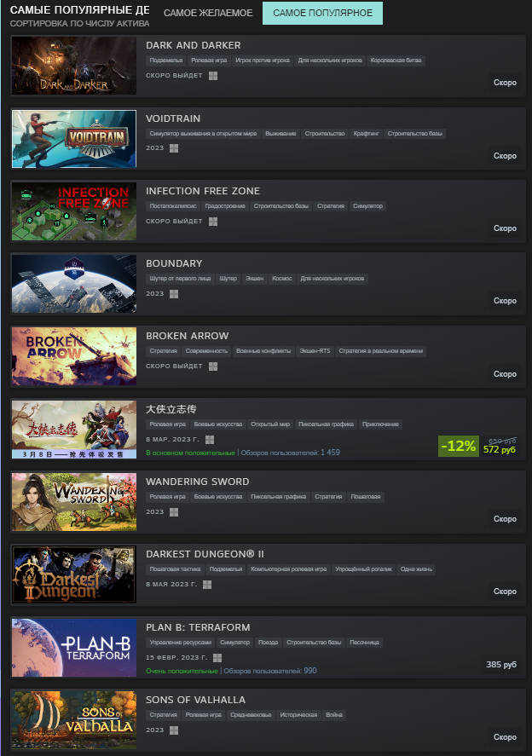Switch to the Самое желаемое tab
Image resolution: width=532 pixels, height=756 pixels.
click(x=208, y=13)
